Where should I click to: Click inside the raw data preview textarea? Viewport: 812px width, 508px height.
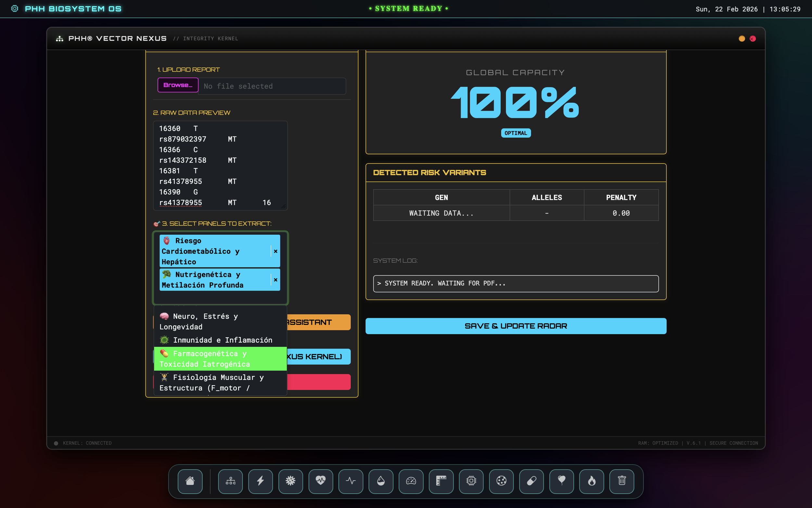click(220, 165)
